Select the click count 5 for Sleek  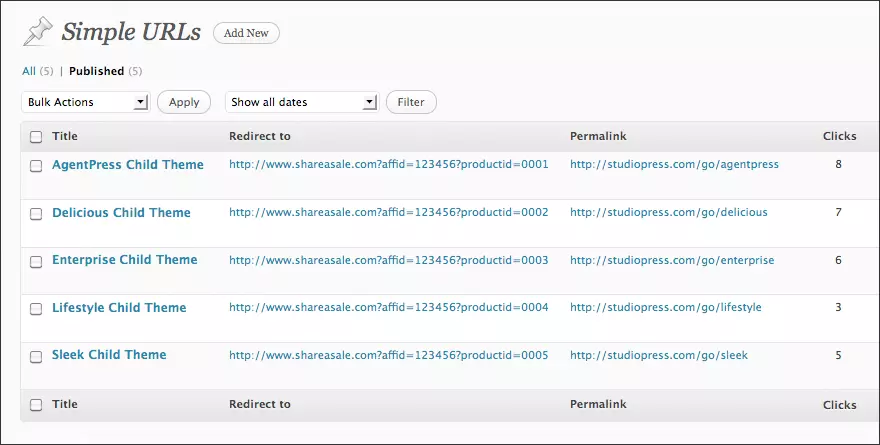tap(838, 355)
